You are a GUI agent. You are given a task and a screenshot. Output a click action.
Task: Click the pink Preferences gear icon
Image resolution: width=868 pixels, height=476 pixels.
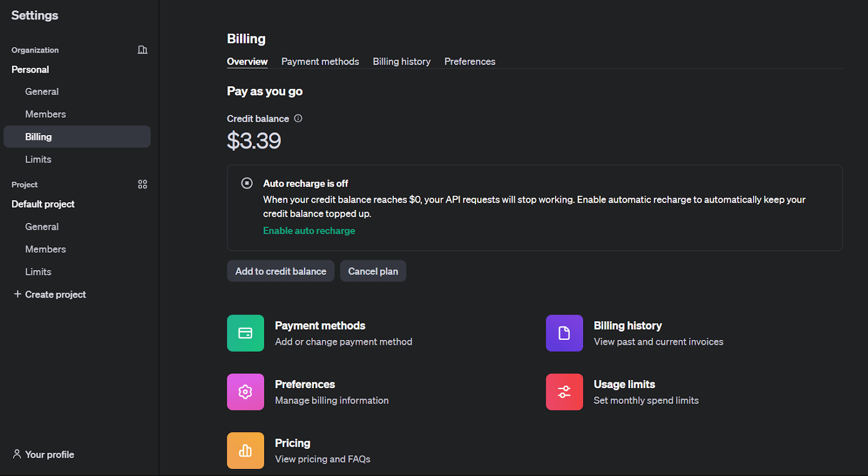tap(245, 391)
